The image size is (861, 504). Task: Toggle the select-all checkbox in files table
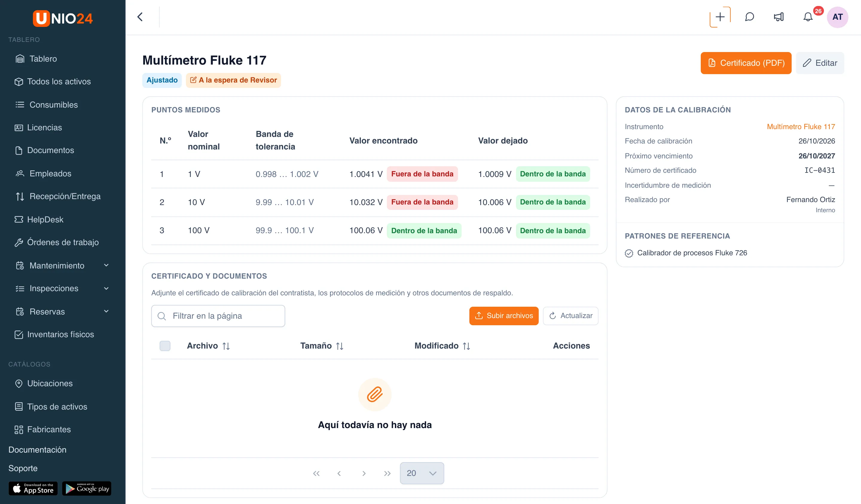[x=165, y=346]
